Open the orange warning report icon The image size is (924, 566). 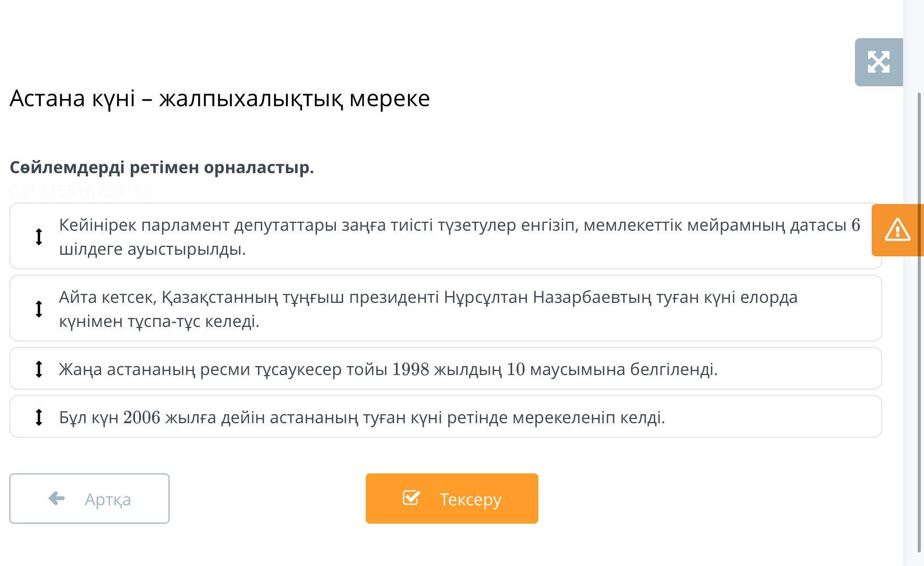coord(897,230)
